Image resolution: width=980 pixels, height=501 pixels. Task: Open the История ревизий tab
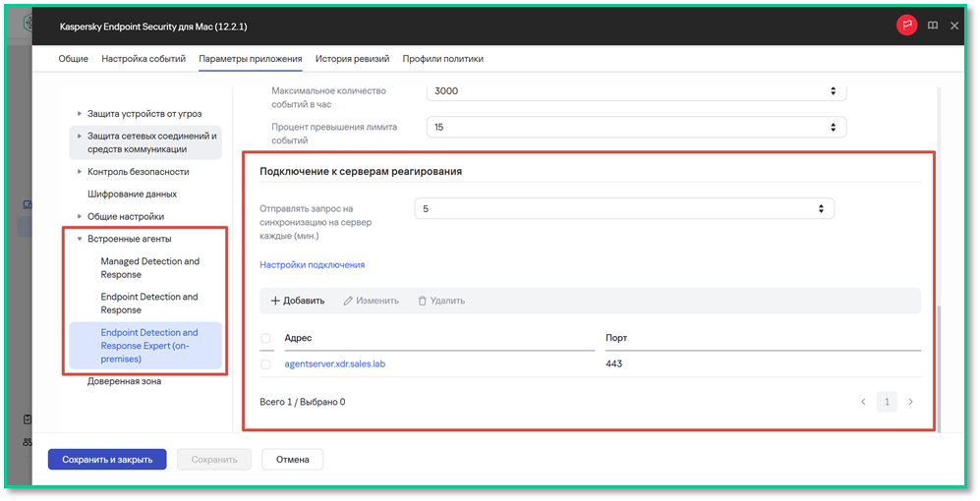353,59
